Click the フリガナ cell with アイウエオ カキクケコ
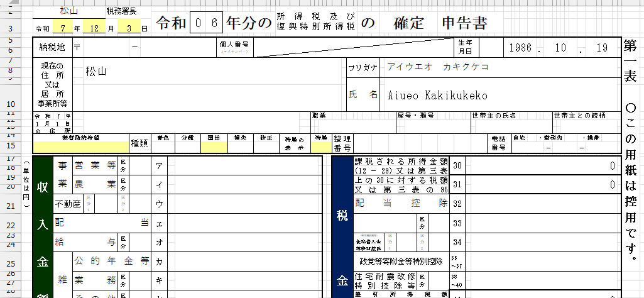 pos(499,67)
